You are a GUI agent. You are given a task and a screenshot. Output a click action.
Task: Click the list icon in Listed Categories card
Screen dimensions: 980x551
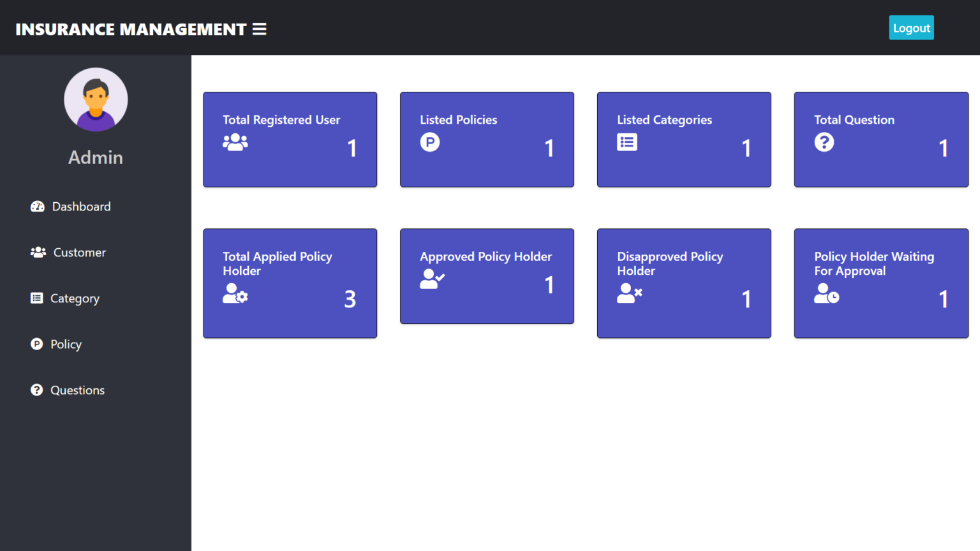click(x=627, y=142)
